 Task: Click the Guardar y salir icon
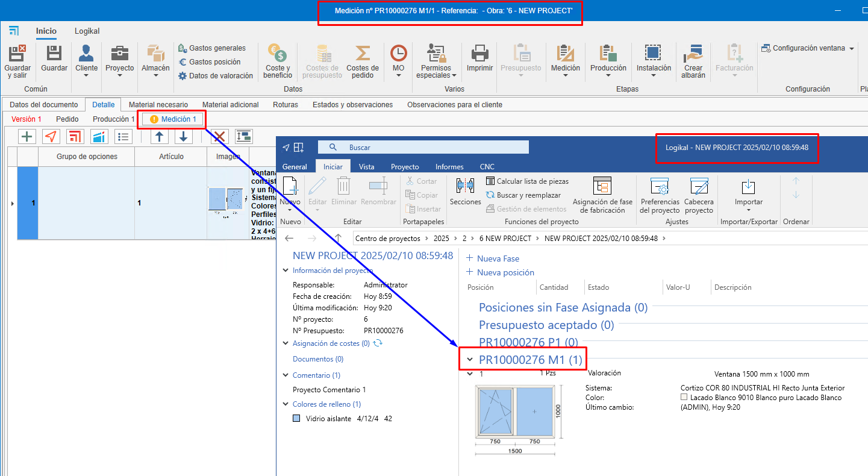(17, 53)
